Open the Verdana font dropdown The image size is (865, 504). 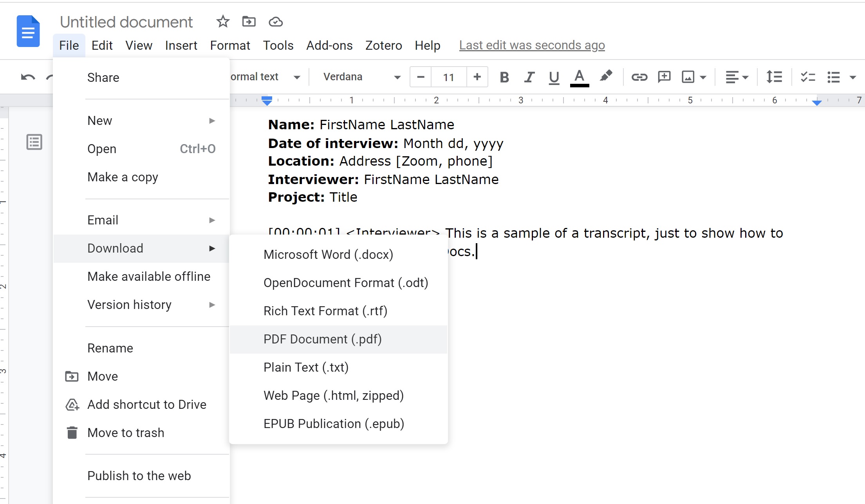(x=362, y=77)
